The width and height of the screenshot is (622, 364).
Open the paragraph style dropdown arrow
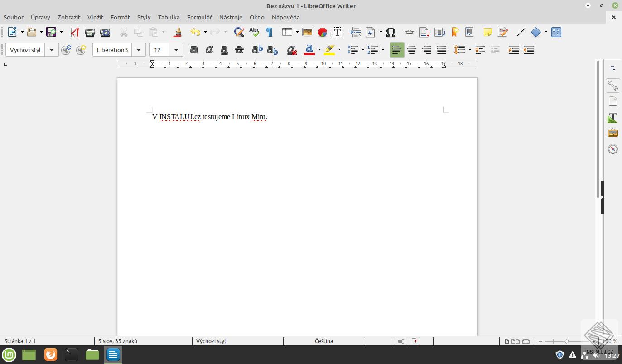point(51,50)
